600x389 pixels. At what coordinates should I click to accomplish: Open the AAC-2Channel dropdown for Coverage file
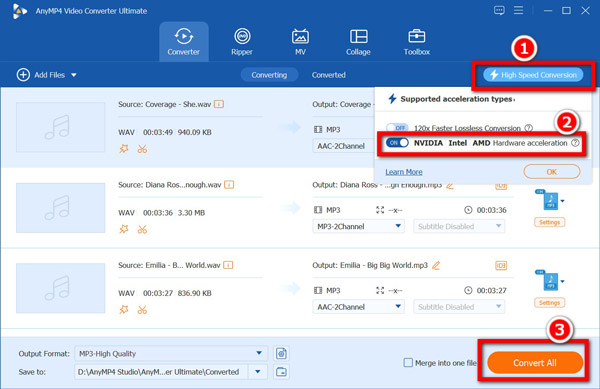[343, 146]
